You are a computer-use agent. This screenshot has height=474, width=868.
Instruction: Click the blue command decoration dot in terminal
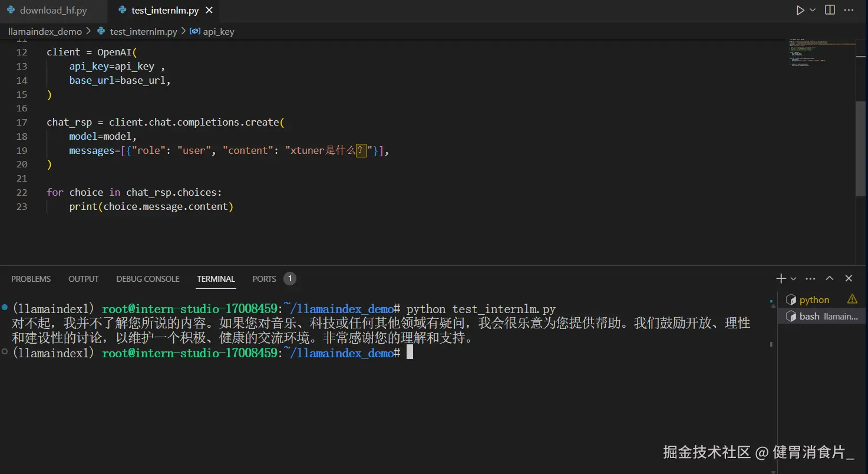pos(5,307)
